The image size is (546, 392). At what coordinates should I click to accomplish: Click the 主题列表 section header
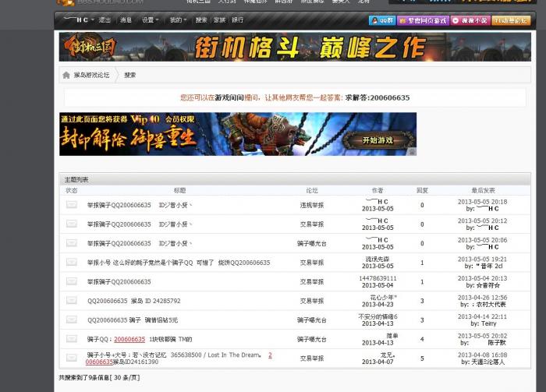tap(76, 180)
